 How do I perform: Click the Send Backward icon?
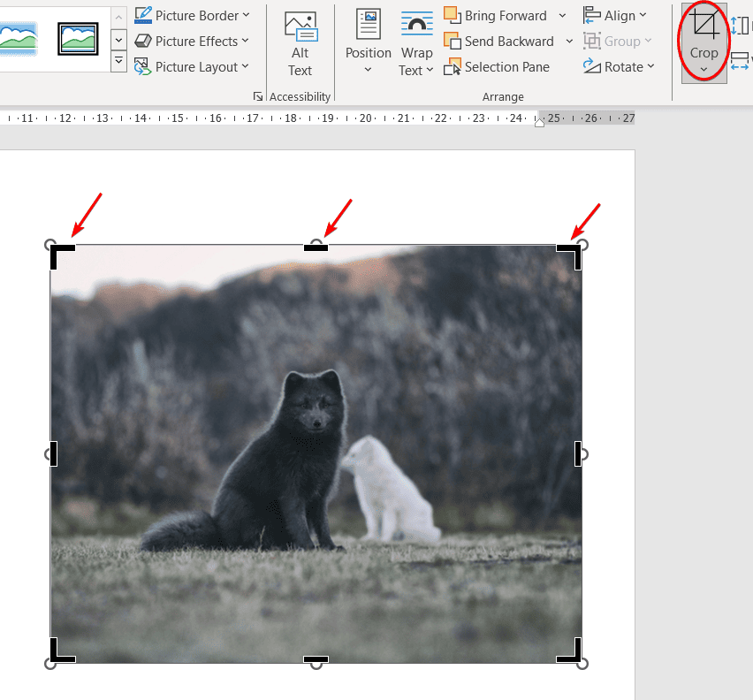coord(452,42)
